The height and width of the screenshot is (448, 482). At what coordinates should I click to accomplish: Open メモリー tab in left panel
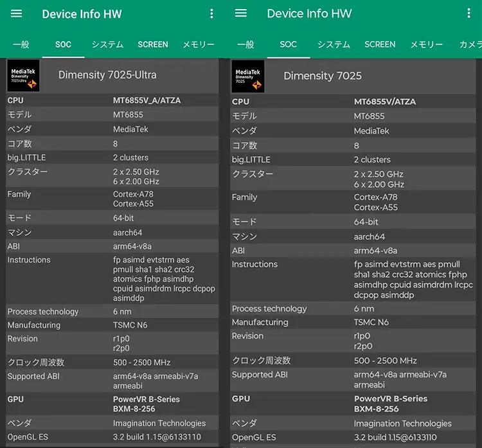(198, 44)
